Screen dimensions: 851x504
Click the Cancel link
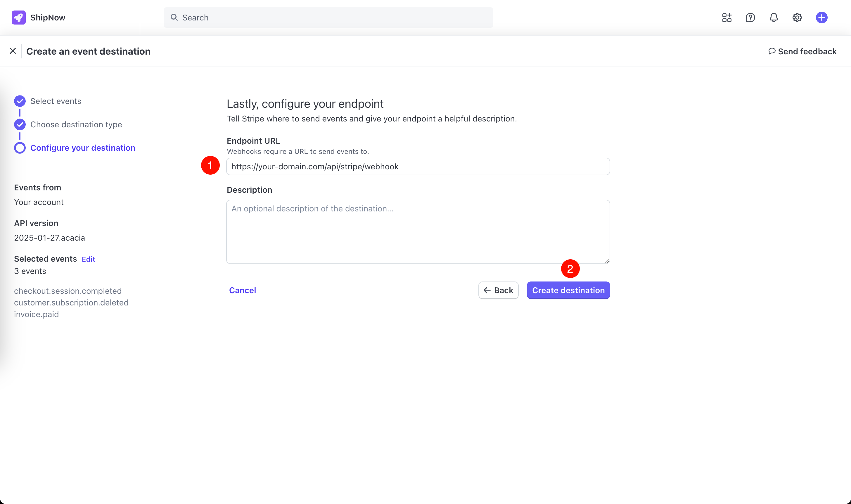click(x=242, y=290)
